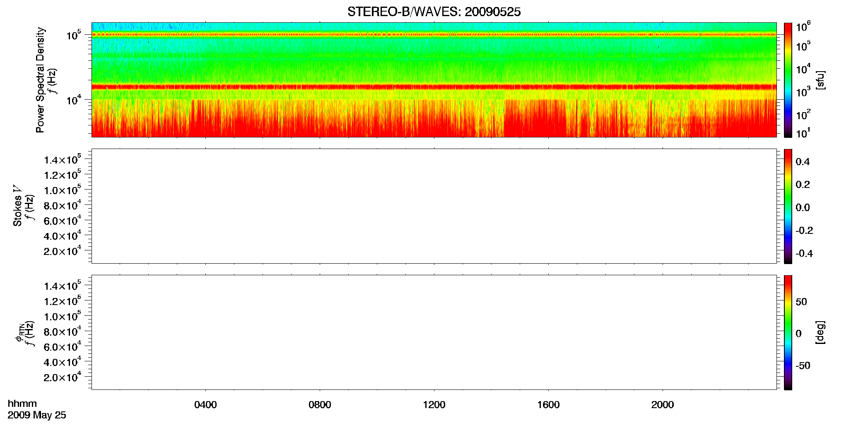Click the dotted line at 10^5 Hz
868x447 pixels.
click(434, 35)
